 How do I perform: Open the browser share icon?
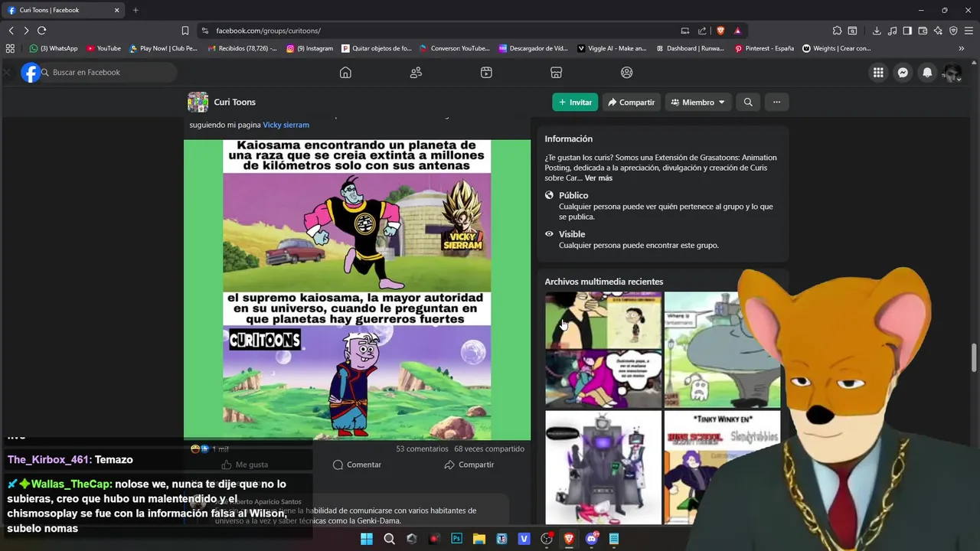pos(702,31)
